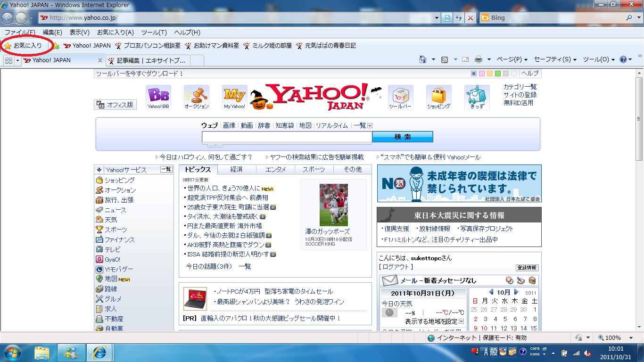Open the Print dropdown arrow

(x=489, y=59)
